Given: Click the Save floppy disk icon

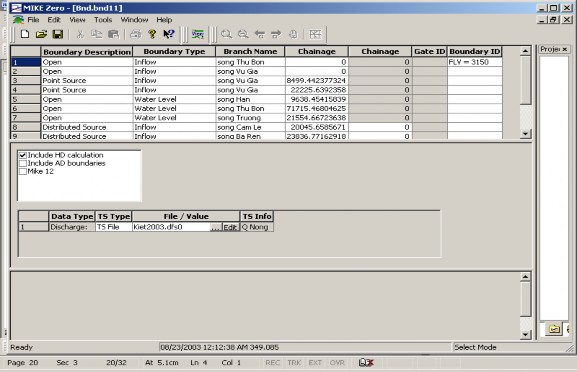Looking at the screenshot, I should (58, 34).
